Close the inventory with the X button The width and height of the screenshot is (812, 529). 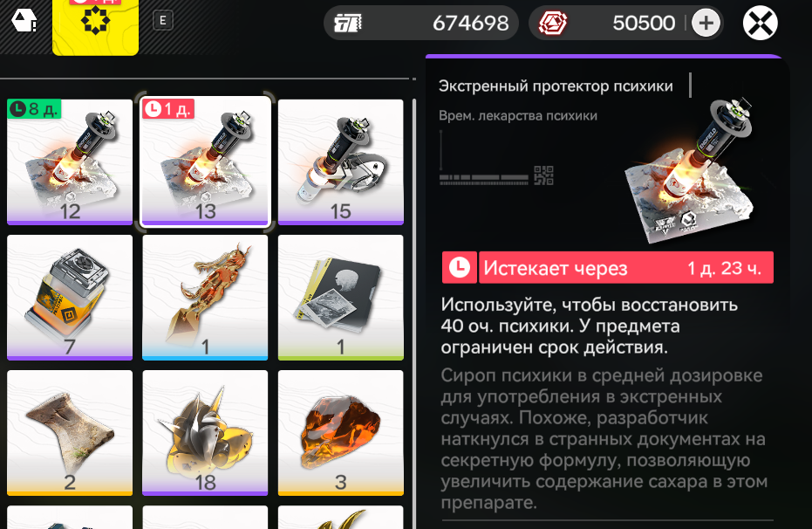pyautogui.click(x=761, y=24)
